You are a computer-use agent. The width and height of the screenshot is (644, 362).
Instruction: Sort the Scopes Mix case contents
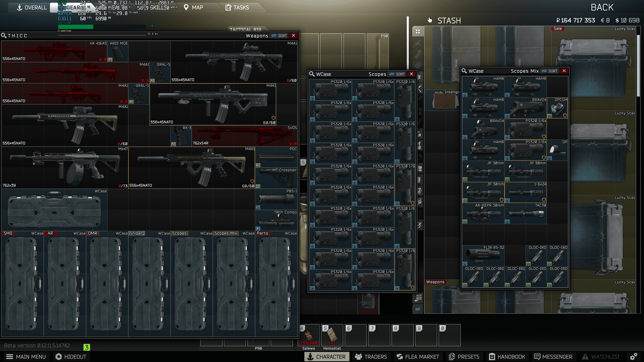click(549, 71)
